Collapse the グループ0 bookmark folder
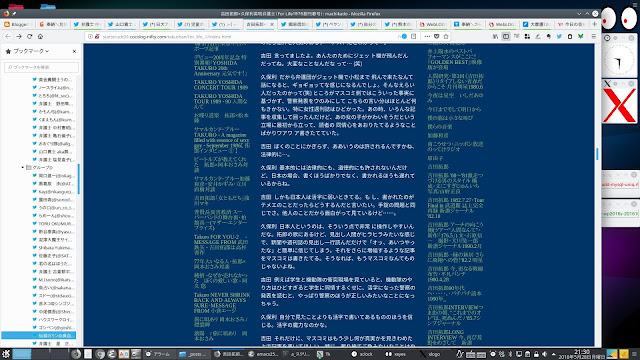This screenshot has width=640, height=360. click(22, 167)
